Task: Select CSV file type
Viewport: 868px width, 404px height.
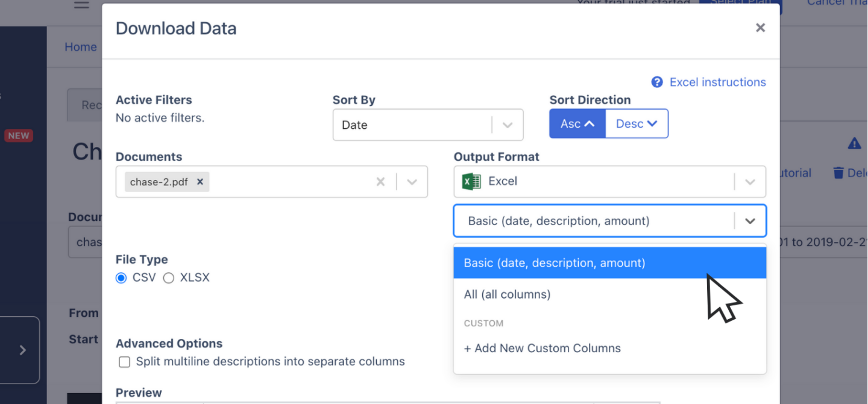Action: [x=121, y=278]
